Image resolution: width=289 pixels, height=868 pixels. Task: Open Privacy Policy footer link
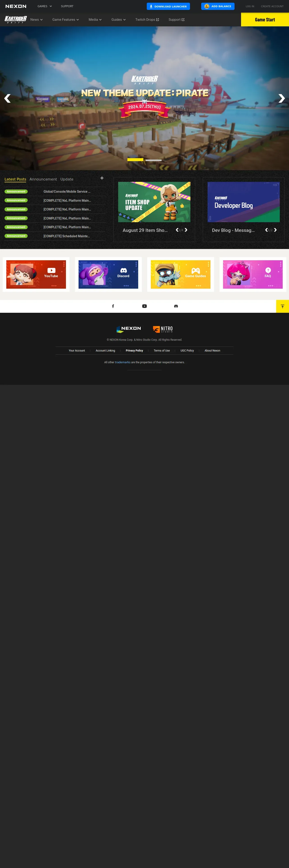[134, 350]
